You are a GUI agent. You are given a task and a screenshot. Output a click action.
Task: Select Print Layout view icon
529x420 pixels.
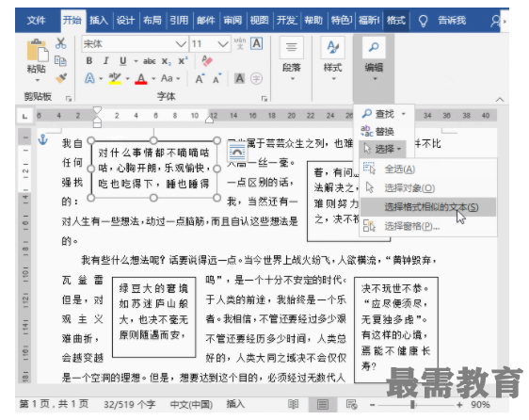323,404
